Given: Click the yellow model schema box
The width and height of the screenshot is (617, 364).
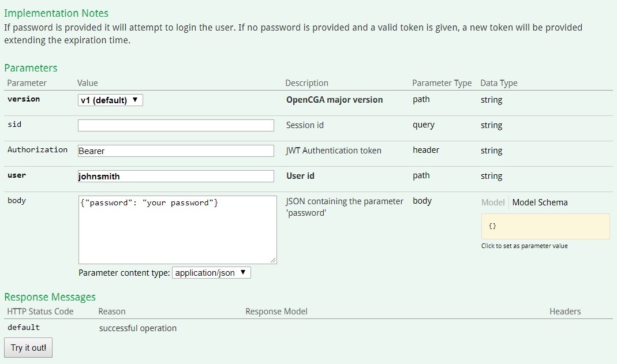Looking at the screenshot, I should click(545, 226).
